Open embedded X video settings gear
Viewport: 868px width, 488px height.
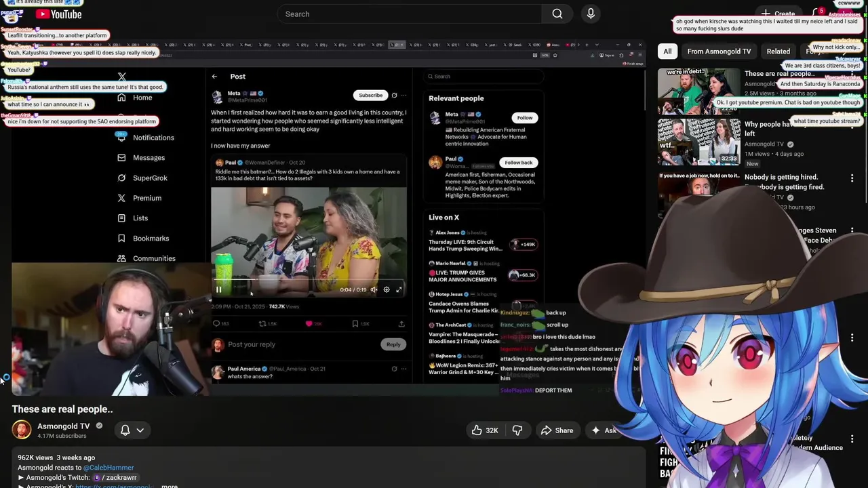point(387,290)
